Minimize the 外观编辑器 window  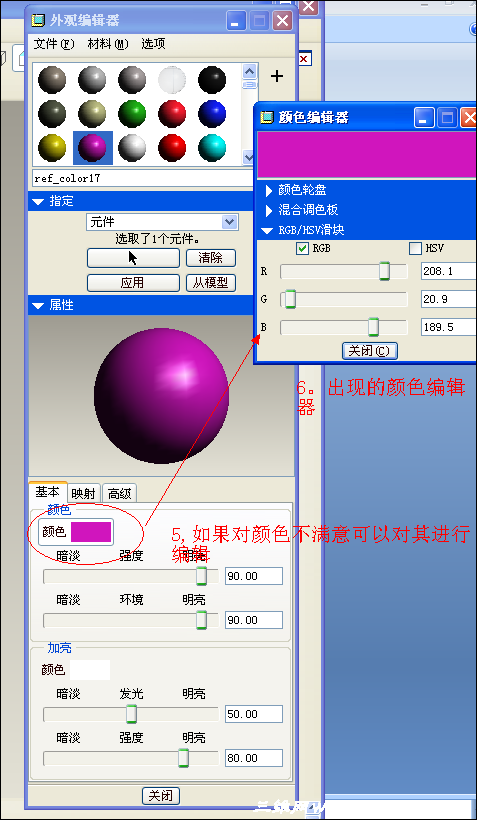click(x=235, y=21)
